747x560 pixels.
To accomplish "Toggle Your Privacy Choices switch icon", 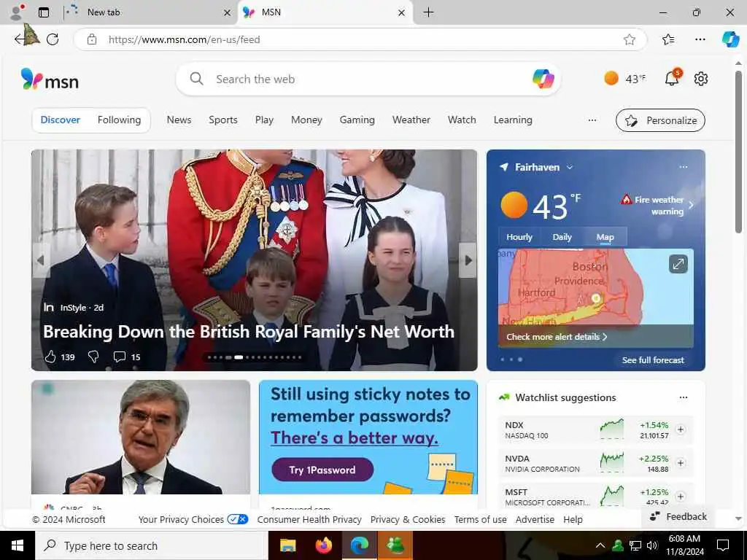I will 238,519.
